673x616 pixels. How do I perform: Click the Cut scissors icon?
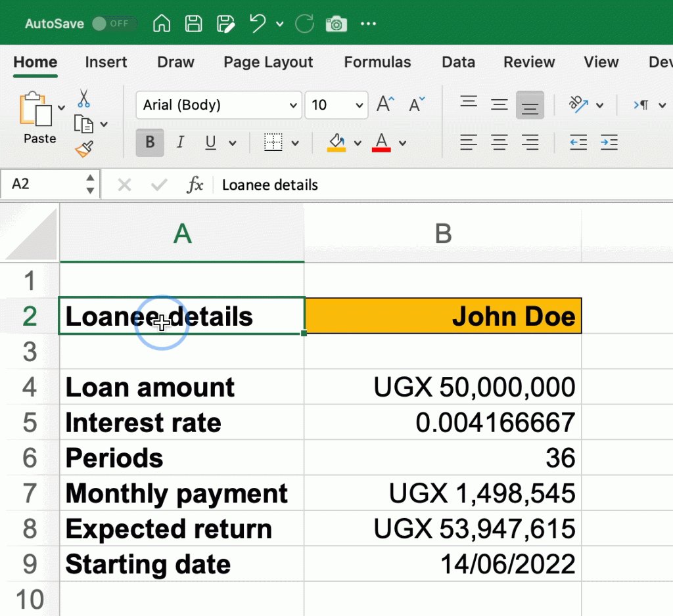point(83,99)
